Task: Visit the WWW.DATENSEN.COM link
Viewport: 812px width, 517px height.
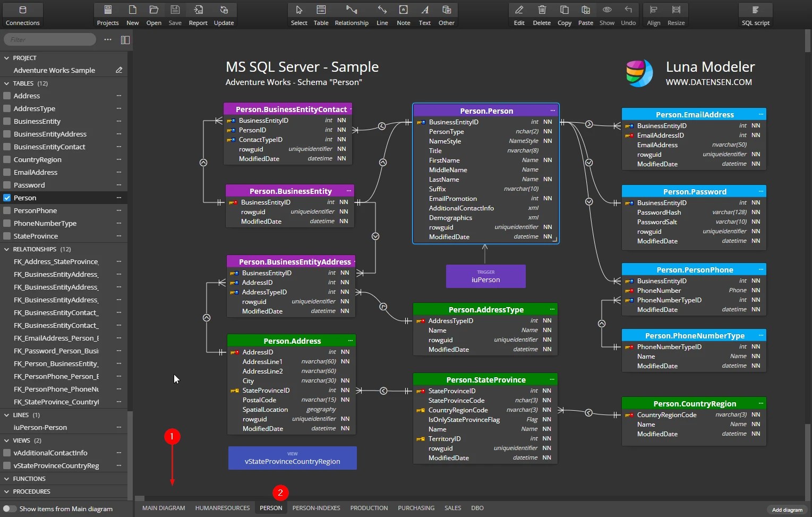Action: click(x=708, y=82)
